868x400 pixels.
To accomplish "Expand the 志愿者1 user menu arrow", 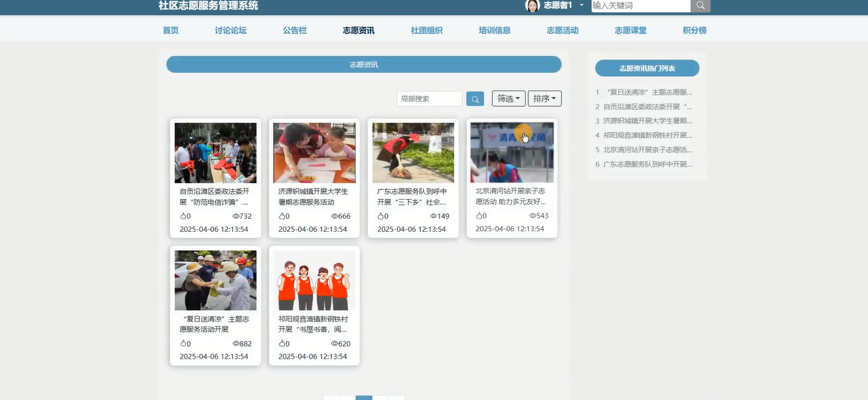I will [x=581, y=5].
